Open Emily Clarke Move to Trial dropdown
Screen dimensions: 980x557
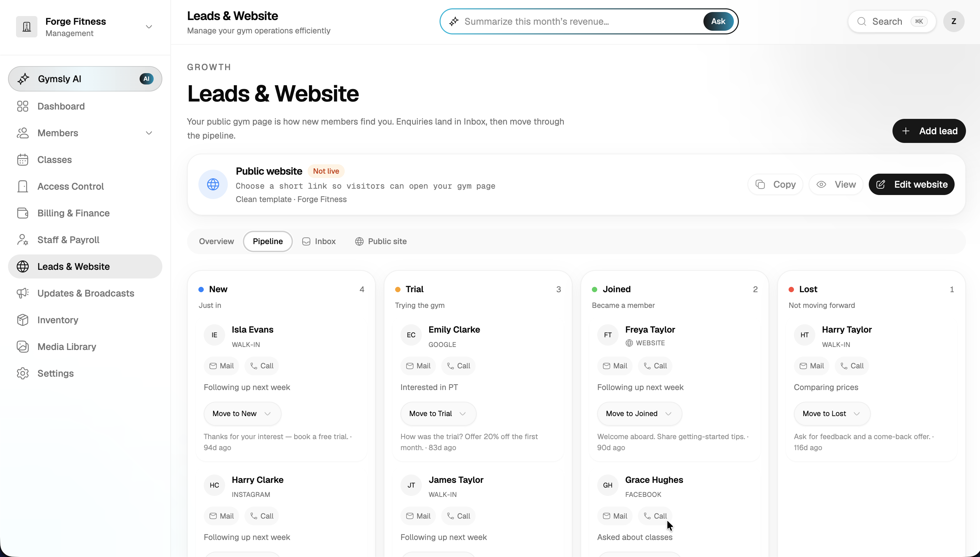point(438,413)
